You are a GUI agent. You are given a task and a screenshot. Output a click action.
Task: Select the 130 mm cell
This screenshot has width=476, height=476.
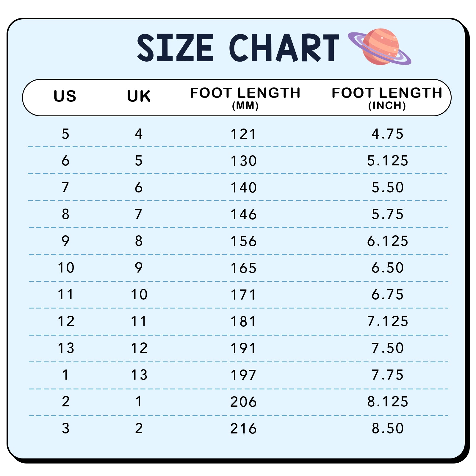click(243, 161)
